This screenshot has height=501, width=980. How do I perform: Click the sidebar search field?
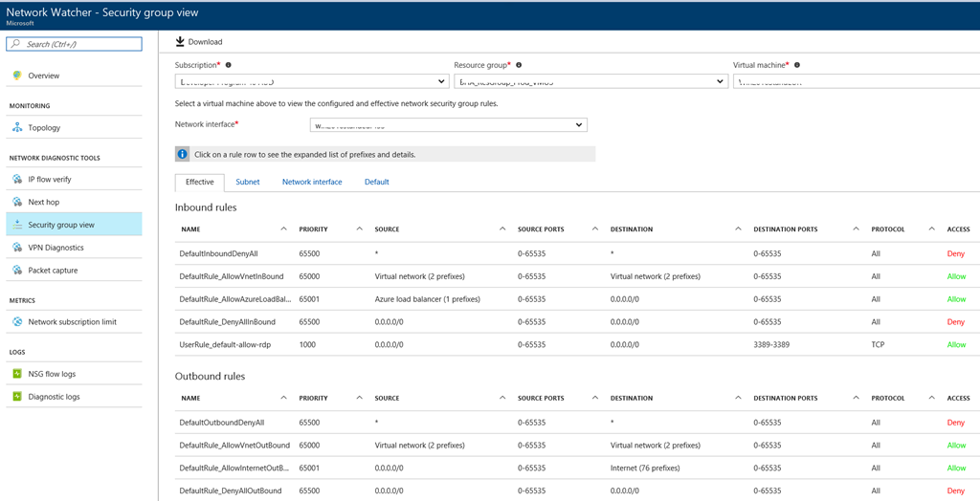click(x=75, y=44)
